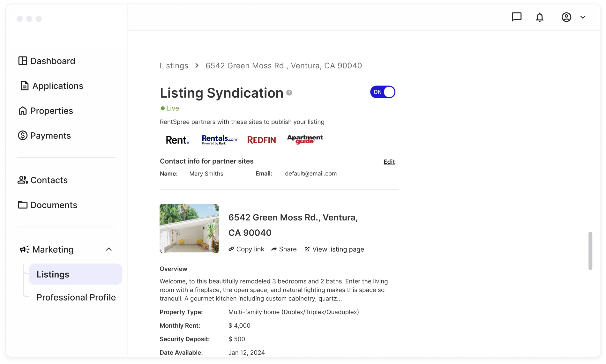Select the Properties icon
The image size is (606, 364).
pyautogui.click(x=23, y=110)
